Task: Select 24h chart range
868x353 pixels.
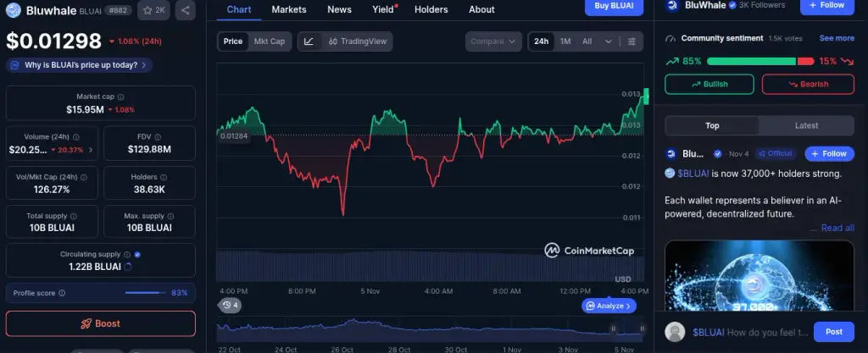Action: click(542, 41)
